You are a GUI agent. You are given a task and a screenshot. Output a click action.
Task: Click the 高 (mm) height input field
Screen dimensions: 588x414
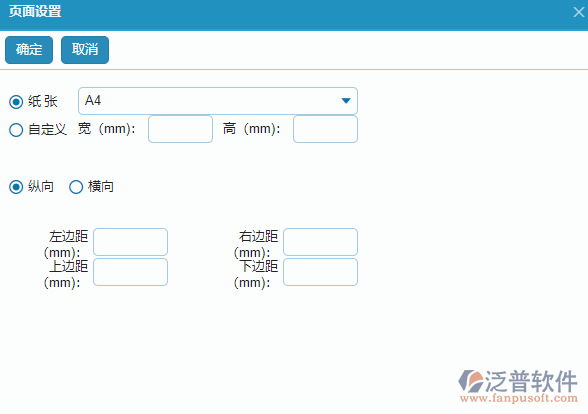pyautogui.click(x=326, y=129)
